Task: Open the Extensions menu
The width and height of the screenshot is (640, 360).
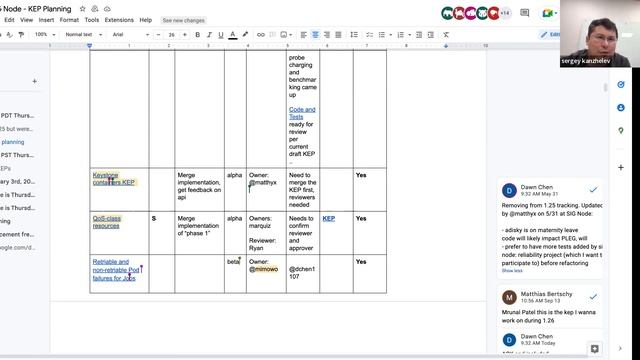Action: [119, 20]
